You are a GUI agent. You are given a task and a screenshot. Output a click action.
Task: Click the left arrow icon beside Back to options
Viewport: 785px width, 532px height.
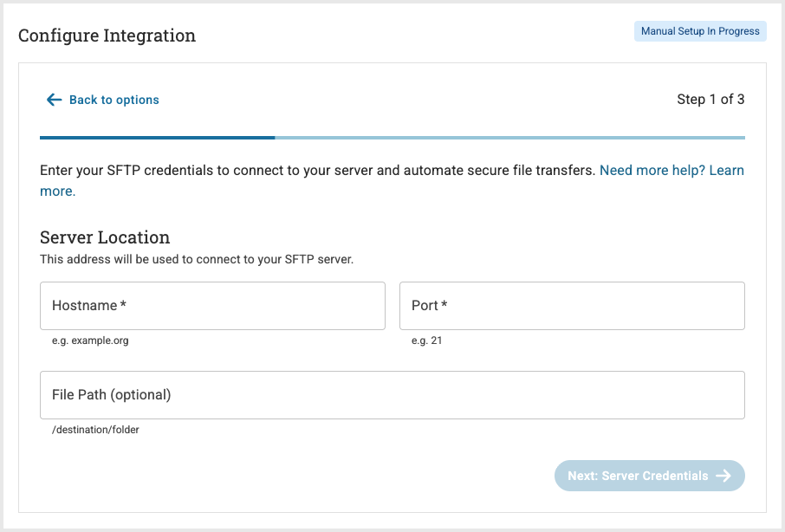(54, 100)
